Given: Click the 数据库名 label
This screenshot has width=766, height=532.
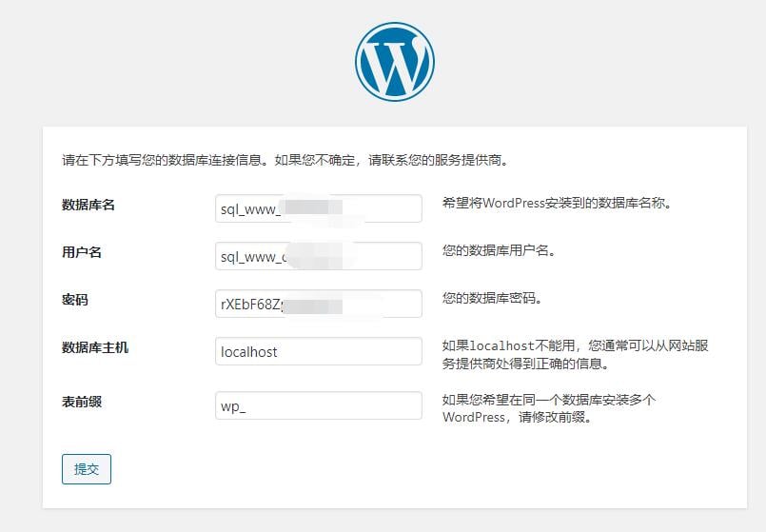Looking at the screenshot, I should tap(88, 205).
